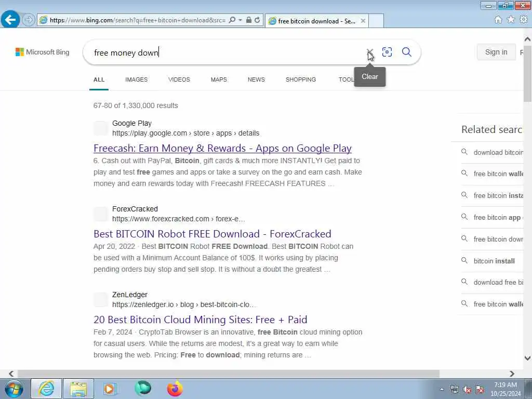532x399 pixels.
Task: Close the 'free bitcoin download' tab
Action: [363, 21]
